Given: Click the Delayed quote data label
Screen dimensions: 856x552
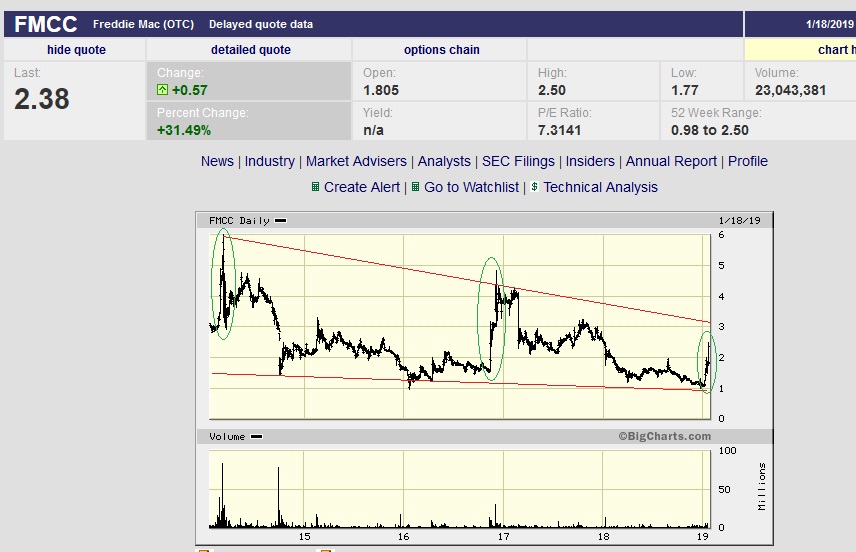Looking at the screenshot, I should point(261,24).
